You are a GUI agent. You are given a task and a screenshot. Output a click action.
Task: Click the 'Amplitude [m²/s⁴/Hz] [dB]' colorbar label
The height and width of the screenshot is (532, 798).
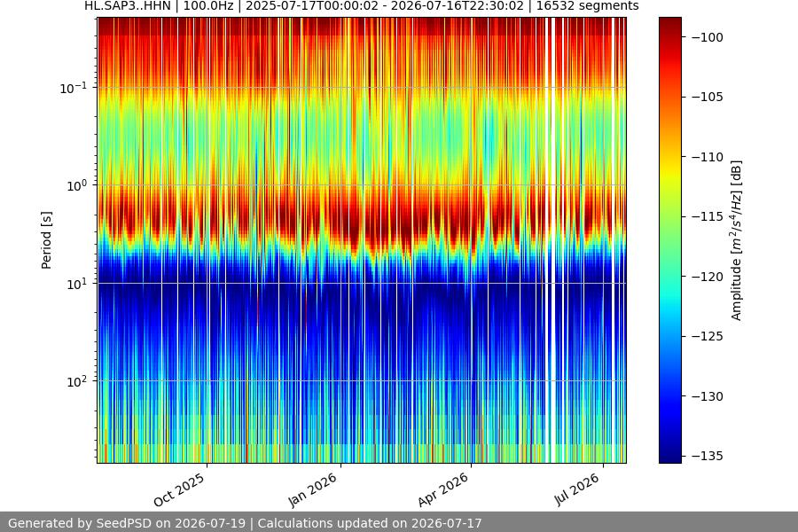[x=737, y=240]
